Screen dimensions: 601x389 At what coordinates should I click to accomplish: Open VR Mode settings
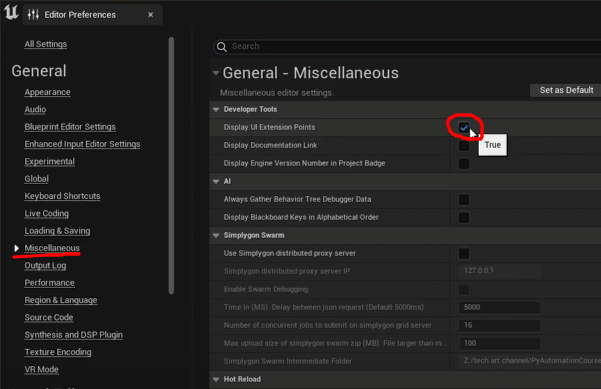click(x=41, y=369)
